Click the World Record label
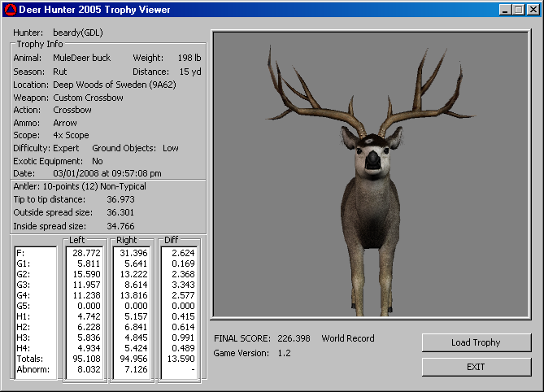Screen dimensions: 544x392 tap(348, 338)
